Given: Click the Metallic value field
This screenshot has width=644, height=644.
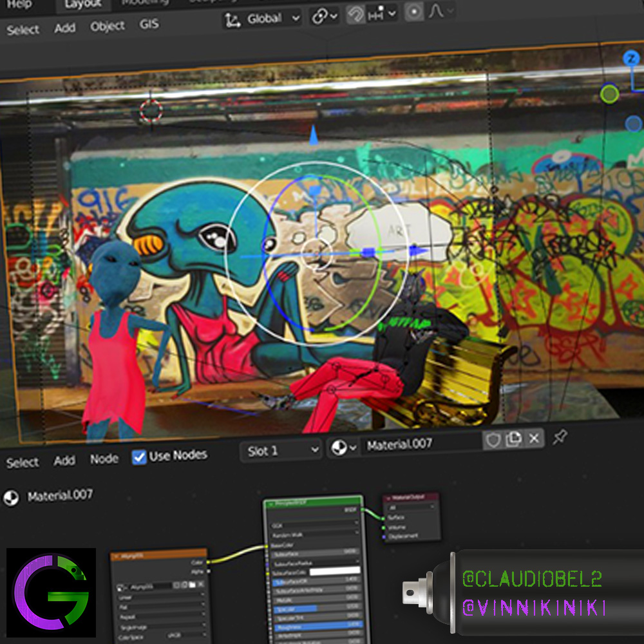Looking at the screenshot, I should pyautogui.click(x=317, y=599).
